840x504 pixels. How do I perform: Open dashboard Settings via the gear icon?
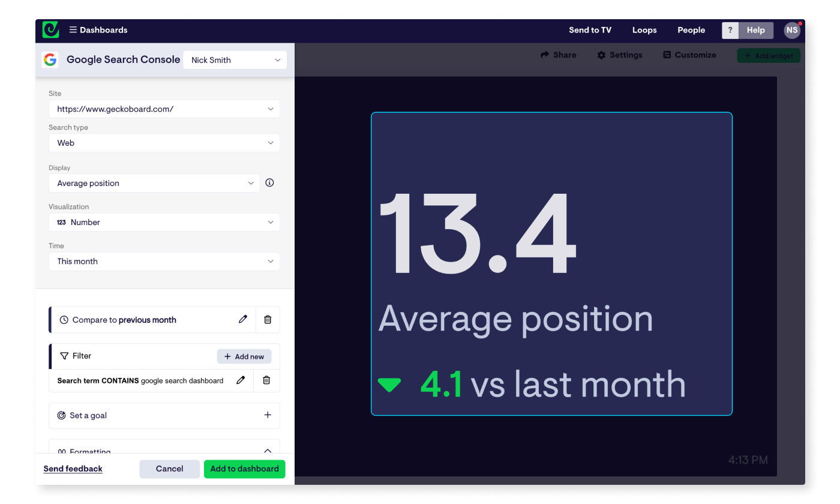point(601,55)
